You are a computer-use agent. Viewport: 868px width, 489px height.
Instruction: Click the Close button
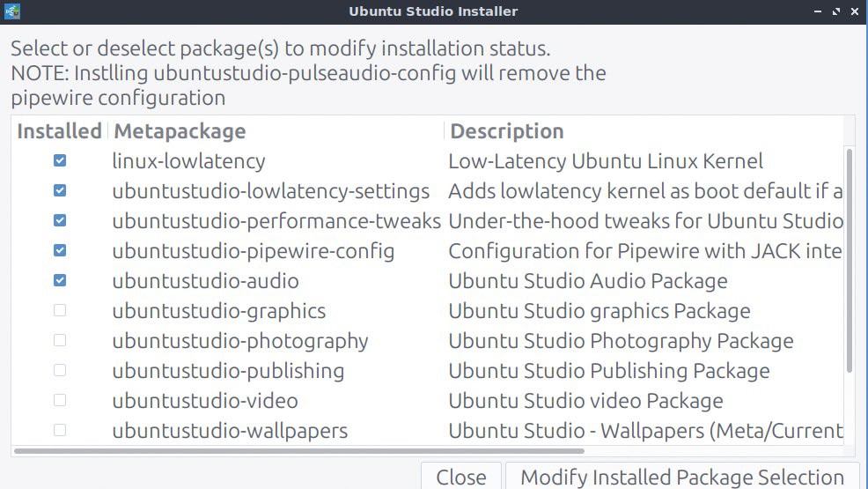point(461,477)
